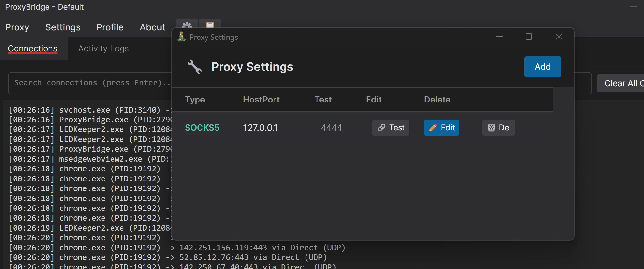Select the log line to 52.85.12.76:443
The height and width of the screenshot is (269, 644).
tap(167, 257)
